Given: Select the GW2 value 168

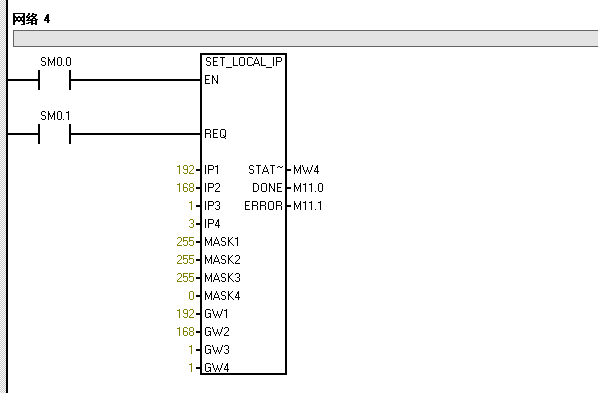Looking at the screenshot, I should click(x=185, y=332).
